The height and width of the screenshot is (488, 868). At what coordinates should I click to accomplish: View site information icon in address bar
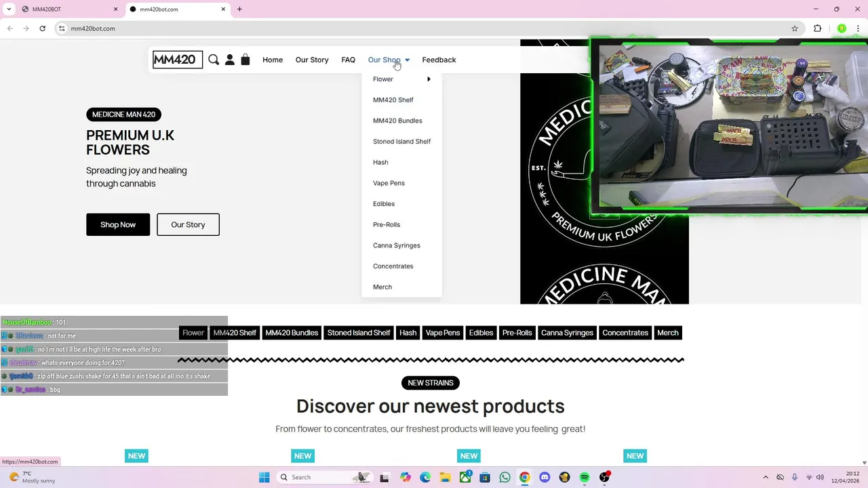click(62, 28)
